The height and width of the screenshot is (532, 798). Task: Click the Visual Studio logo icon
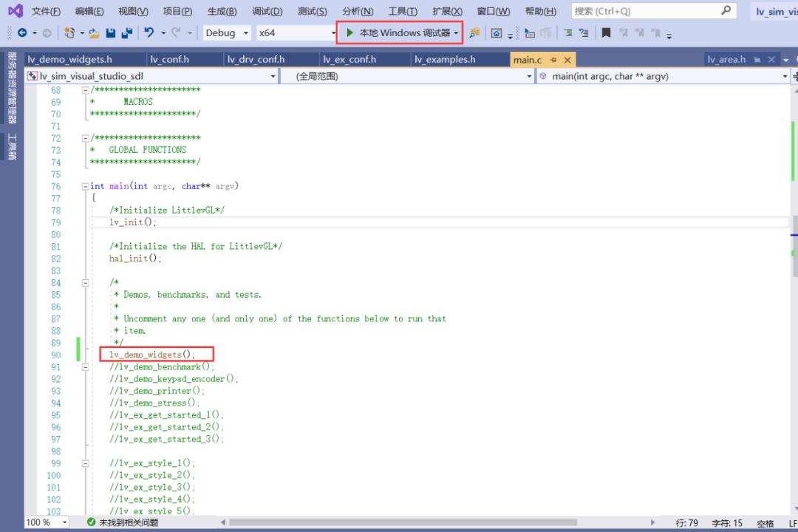[16, 10]
